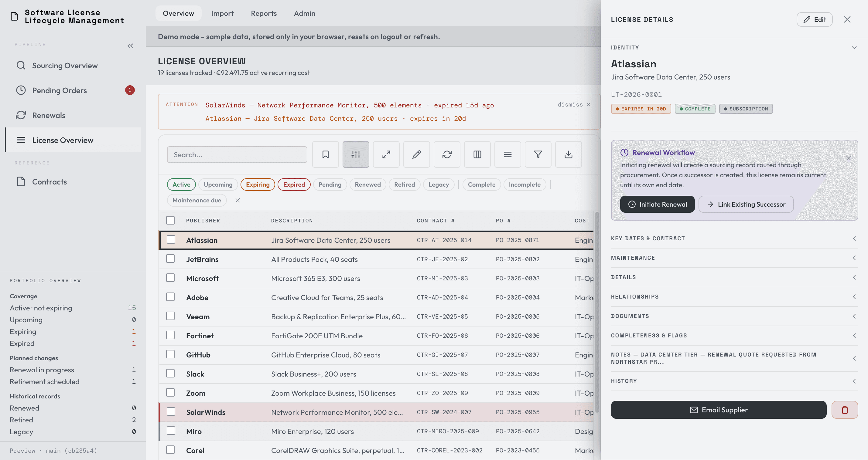Check the SolarWinds row checkbox
The width and height of the screenshot is (868, 460).
[171, 412]
